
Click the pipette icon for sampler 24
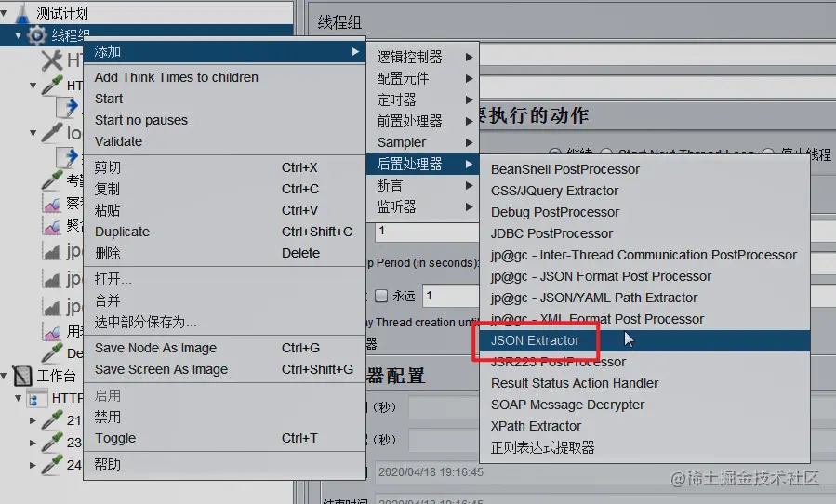(52, 465)
